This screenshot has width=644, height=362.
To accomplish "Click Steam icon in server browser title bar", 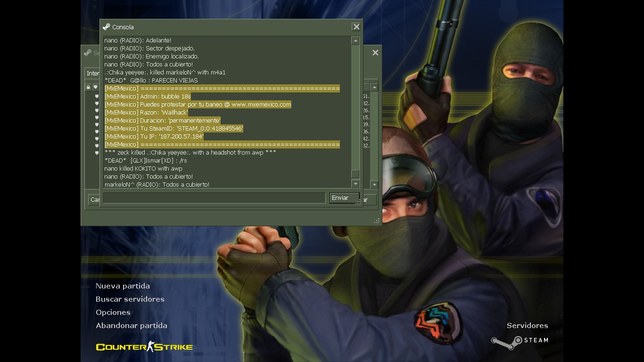I will [88, 53].
